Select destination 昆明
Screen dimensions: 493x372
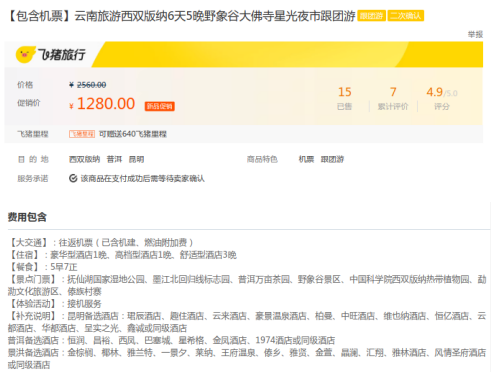[x=136, y=159]
